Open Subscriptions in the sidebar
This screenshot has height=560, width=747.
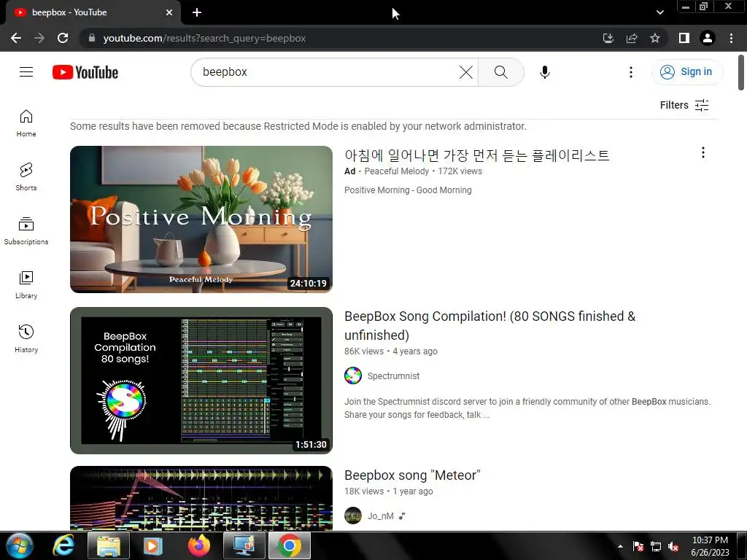click(26, 231)
